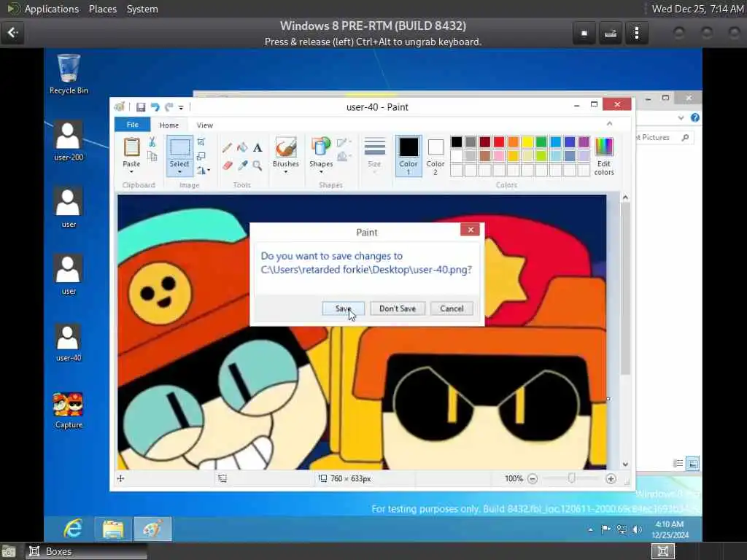The image size is (747, 560).
Task: Open the Size line thickness dropdown
Action: pyautogui.click(x=374, y=155)
